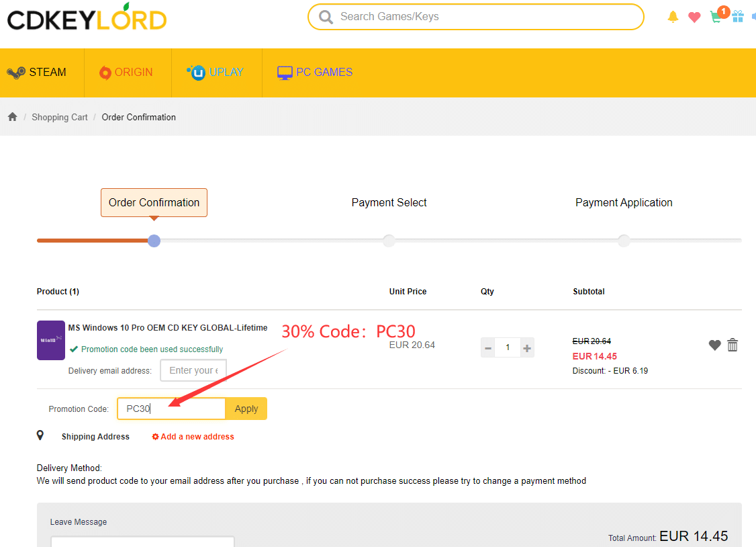Viewport: 756px width, 547px height.
Task: Click the home breadcrumb icon
Action: (12, 117)
